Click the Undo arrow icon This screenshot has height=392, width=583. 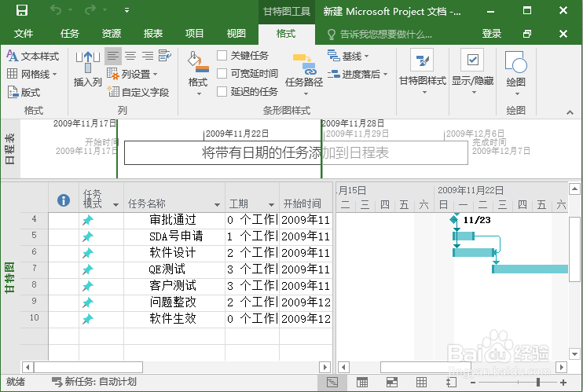[x=56, y=9]
